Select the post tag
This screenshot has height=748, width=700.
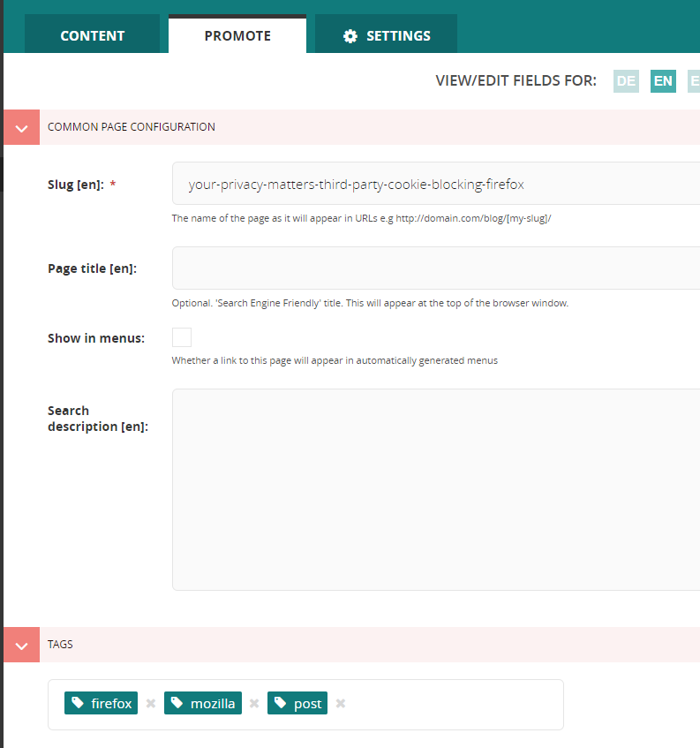[x=297, y=703]
